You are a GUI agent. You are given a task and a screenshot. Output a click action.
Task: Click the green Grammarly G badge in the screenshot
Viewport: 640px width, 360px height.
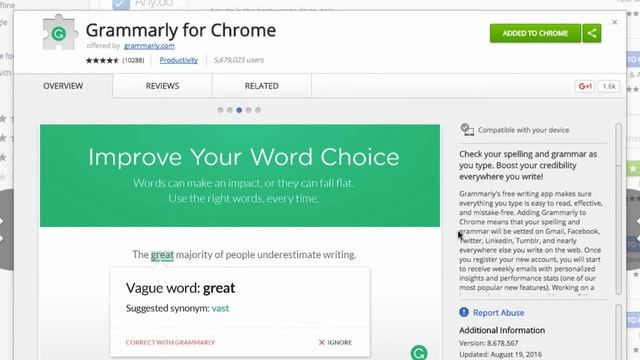[x=419, y=353]
